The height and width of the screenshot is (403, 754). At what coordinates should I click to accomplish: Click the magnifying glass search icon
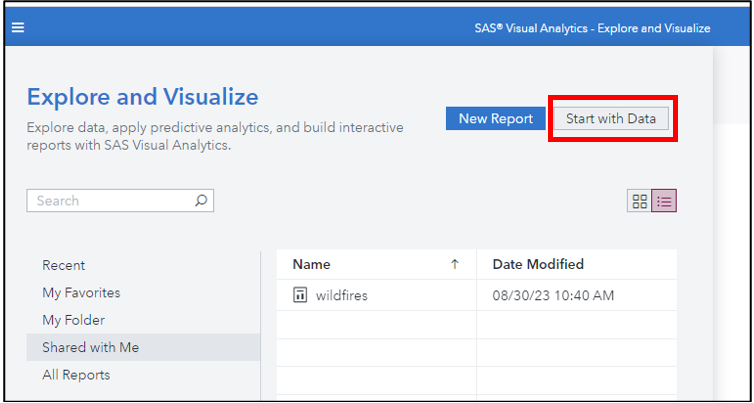click(201, 201)
